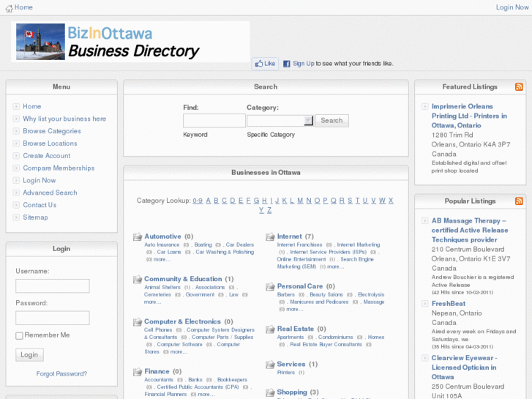The image size is (532, 399).
Task: Show more Personal Care subcategories
Action: (294, 310)
